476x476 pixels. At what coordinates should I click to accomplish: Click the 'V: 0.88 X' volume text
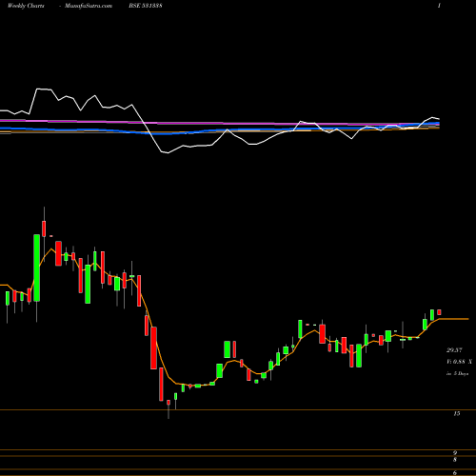(459, 362)
